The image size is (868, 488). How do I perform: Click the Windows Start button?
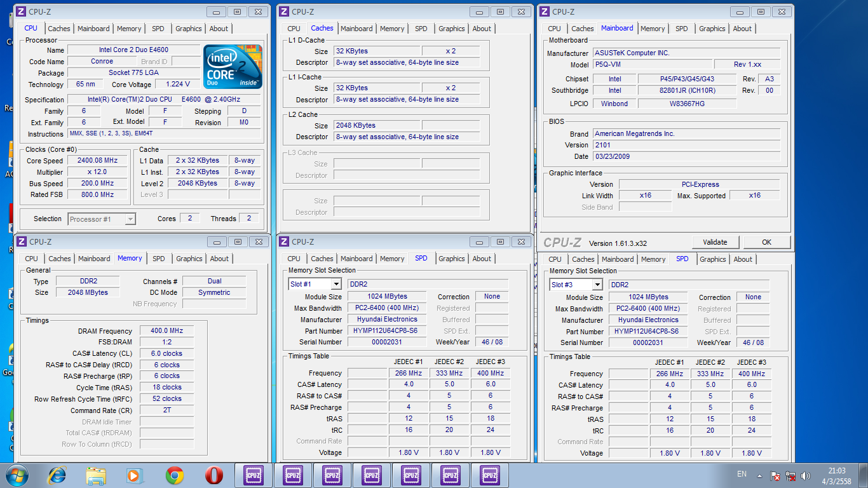(x=17, y=475)
